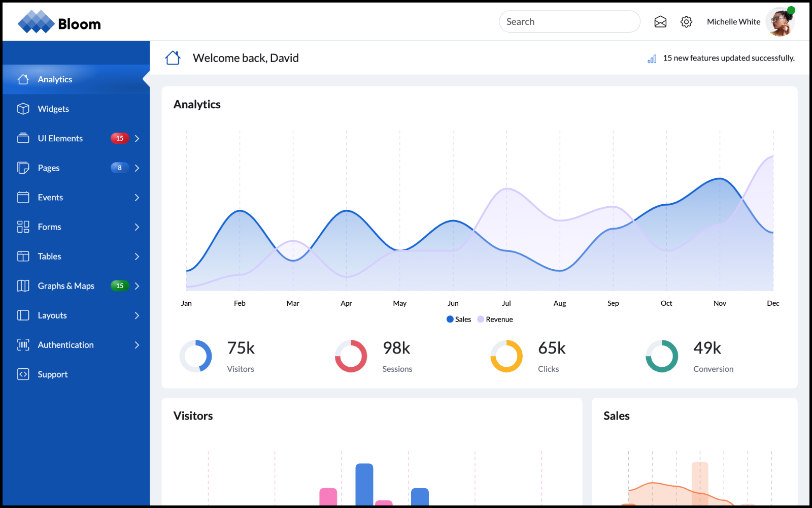Select the Widgets sidebar icon
Image resolution: width=812 pixels, height=508 pixels.
23,109
